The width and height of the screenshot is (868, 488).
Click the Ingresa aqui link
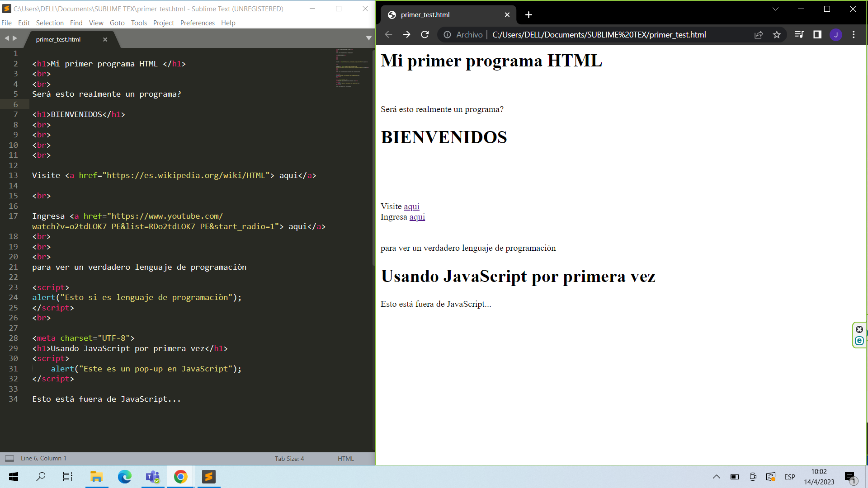tap(417, 217)
